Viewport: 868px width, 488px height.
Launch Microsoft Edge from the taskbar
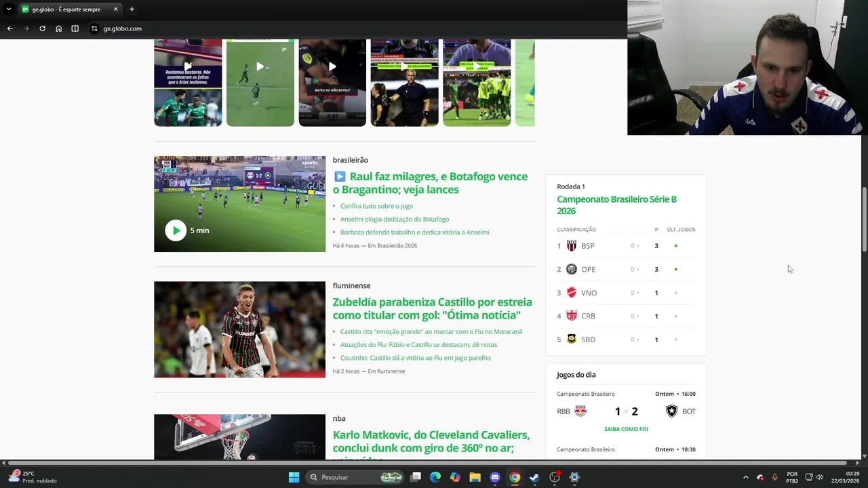pyautogui.click(x=435, y=477)
